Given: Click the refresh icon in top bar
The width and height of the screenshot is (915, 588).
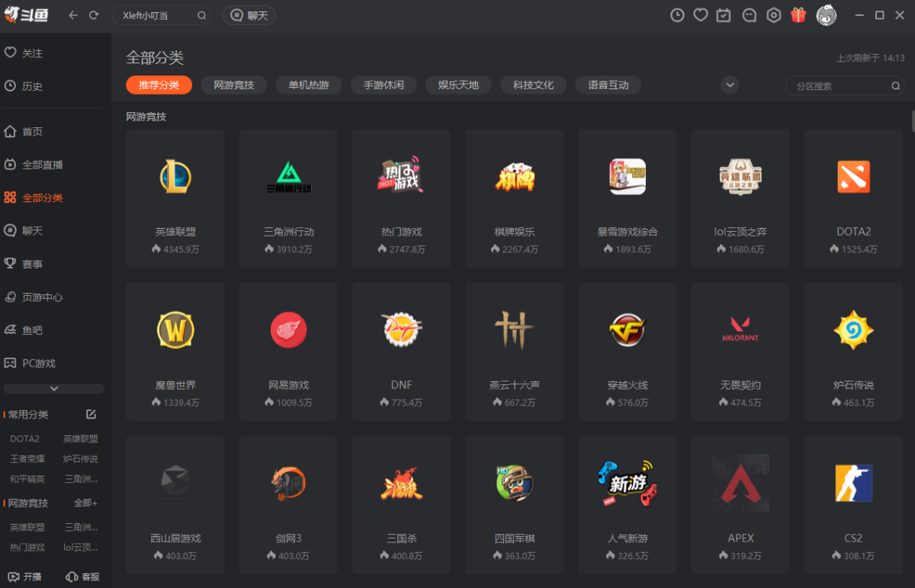Looking at the screenshot, I should click(x=94, y=15).
